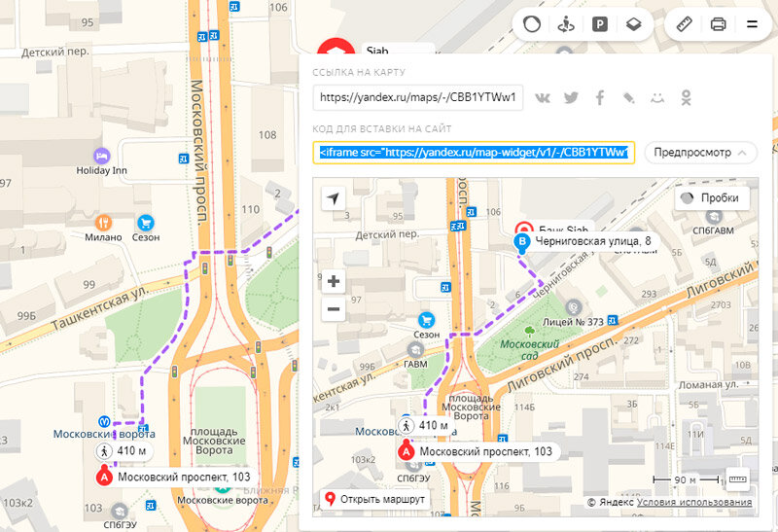Toggle ruler tool in preview map
Screen dimensions: 778x532
(x=737, y=479)
